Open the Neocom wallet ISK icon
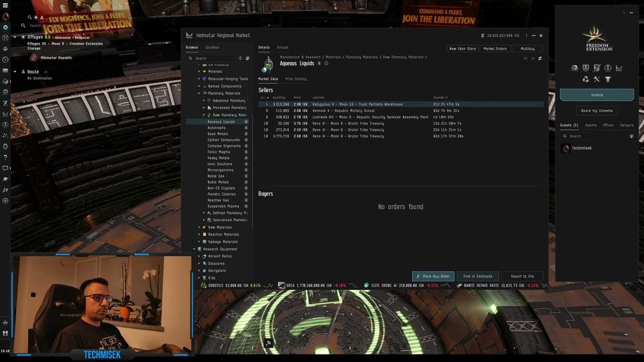This screenshot has width=644, height=362. coord(6,103)
